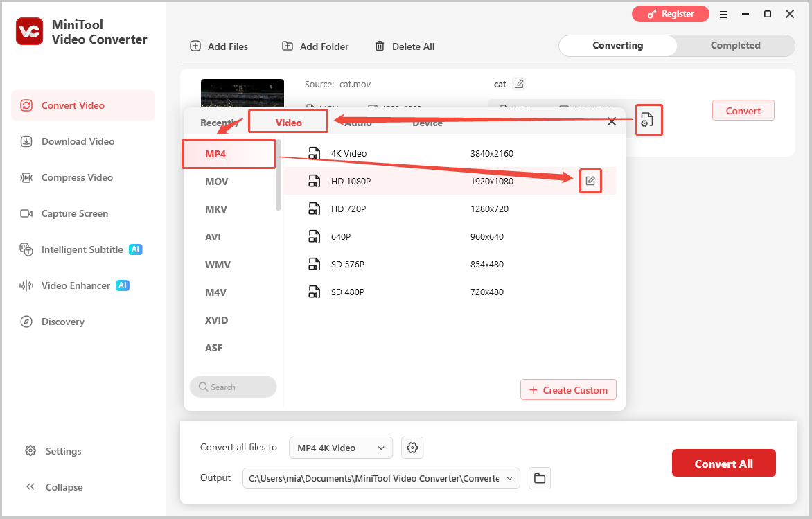Choose the HD 1080P preset
Image resolution: width=812 pixels, height=519 pixels.
coord(450,182)
